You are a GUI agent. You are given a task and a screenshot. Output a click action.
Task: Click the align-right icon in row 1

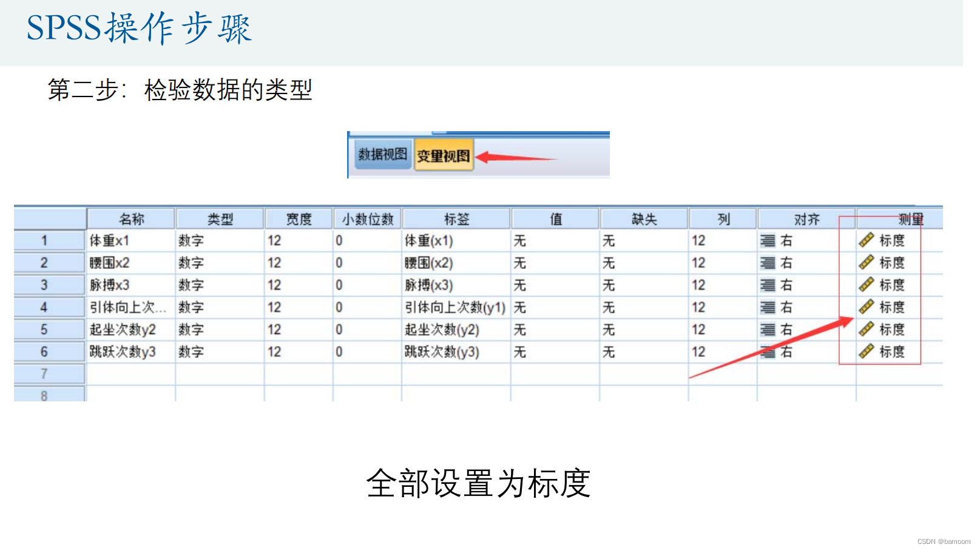pos(768,241)
